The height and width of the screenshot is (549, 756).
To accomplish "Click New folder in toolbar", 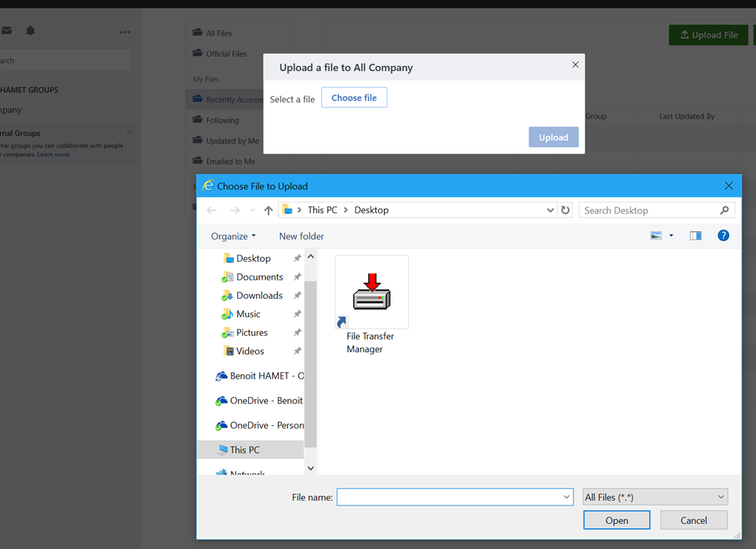I will point(301,236).
